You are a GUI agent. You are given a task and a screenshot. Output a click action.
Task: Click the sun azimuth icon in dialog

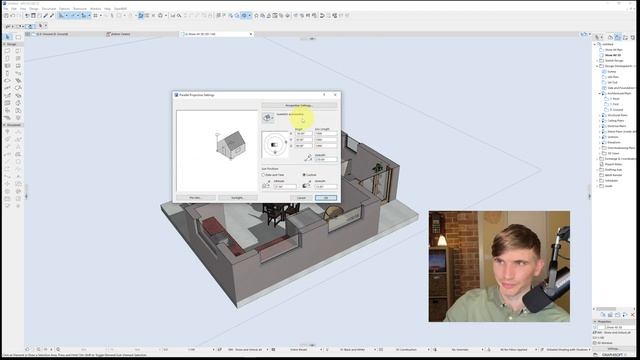click(306, 185)
